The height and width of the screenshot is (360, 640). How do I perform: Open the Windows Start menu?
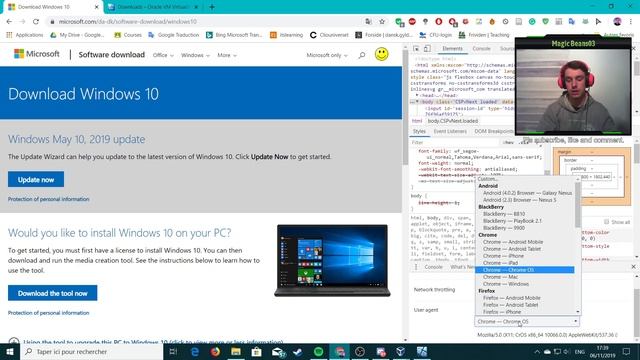tap(10, 351)
